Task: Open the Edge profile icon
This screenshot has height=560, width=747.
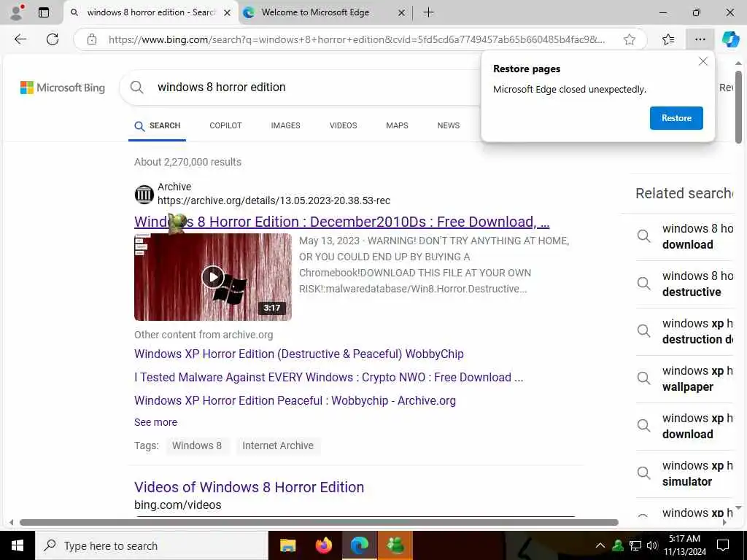Action: tap(17, 12)
